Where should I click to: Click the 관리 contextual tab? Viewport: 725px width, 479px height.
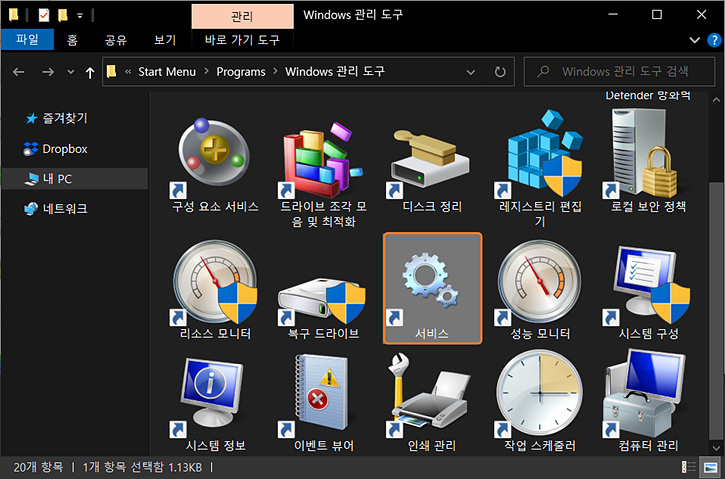(242, 17)
